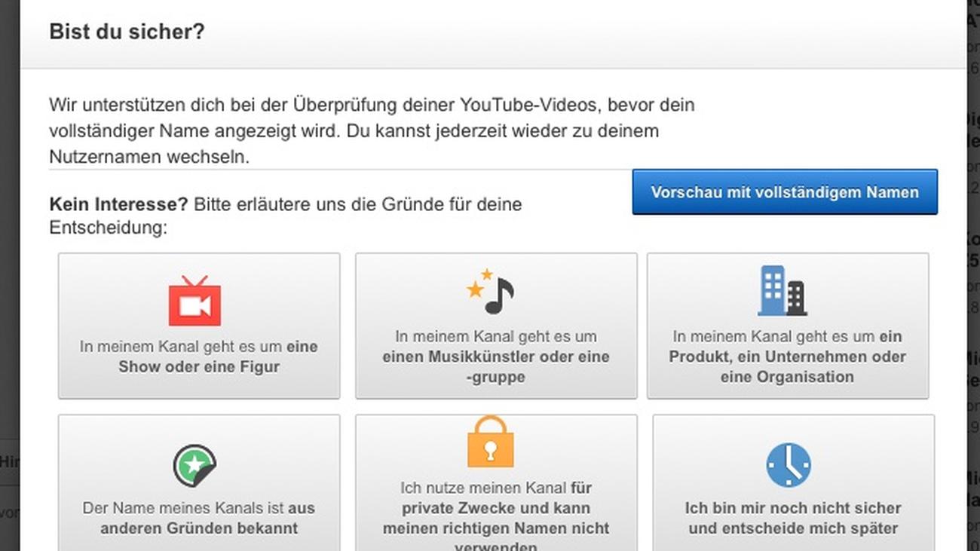This screenshot has height=551, width=980.
Task: Click the 'Kein Interesse?' bold label
Action: [x=118, y=204]
